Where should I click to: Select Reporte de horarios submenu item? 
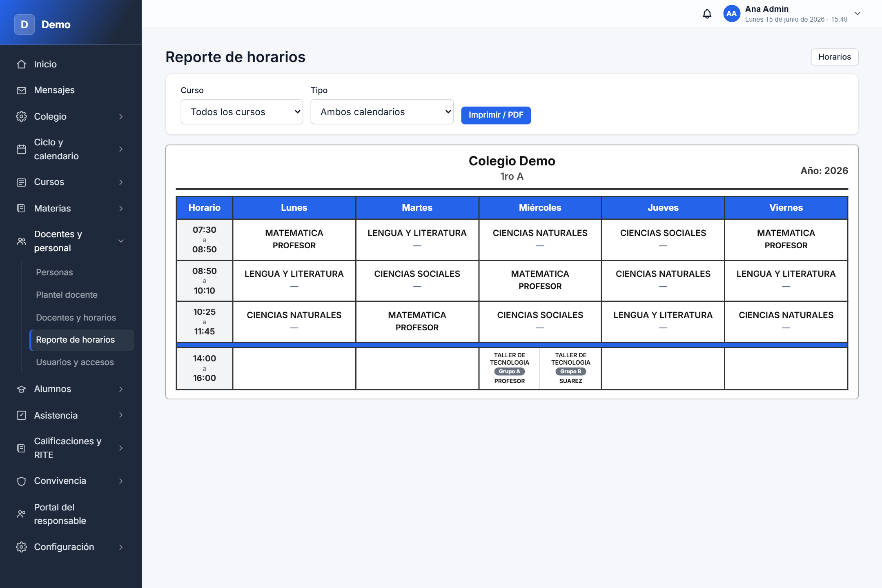click(82, 340)
